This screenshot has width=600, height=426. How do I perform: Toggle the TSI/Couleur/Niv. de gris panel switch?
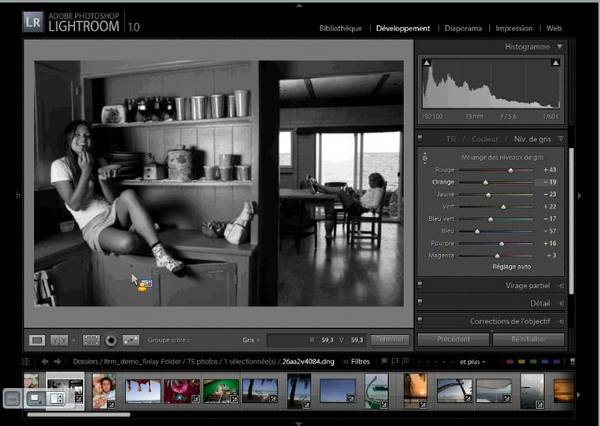(420, 139)
